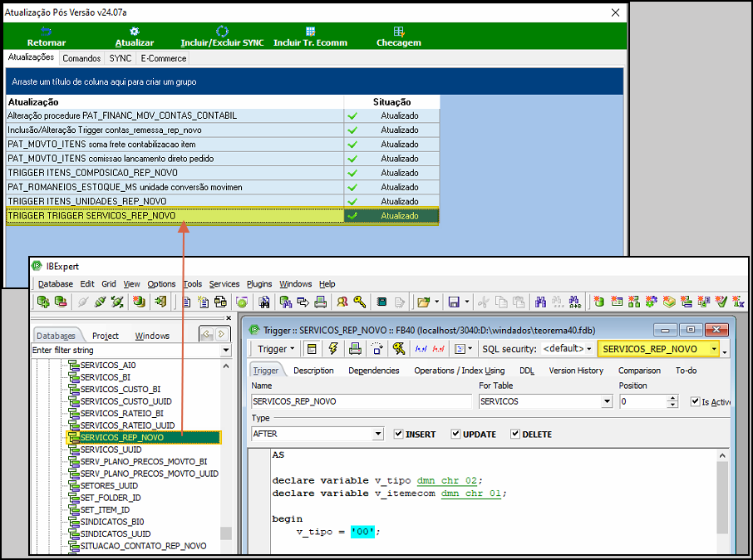This screenshot has height=560, width=753.
Task: Click trigger editor grants key icon
Action: coord(399,349)
